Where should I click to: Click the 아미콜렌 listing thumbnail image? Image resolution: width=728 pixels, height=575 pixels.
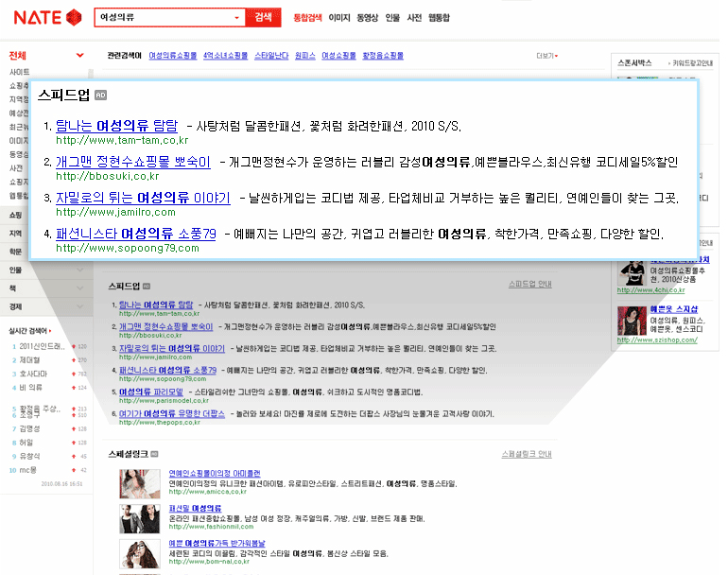[140, 483]
